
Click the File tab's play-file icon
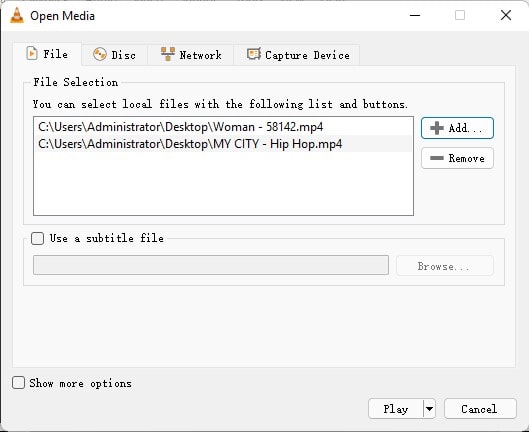coord(32,54)
